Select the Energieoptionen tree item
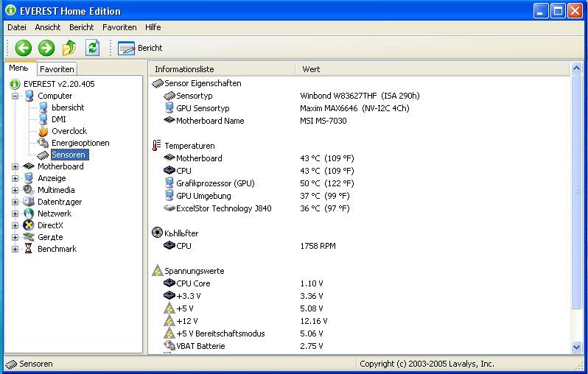This screenshot has width=588, height=374. 80,143
